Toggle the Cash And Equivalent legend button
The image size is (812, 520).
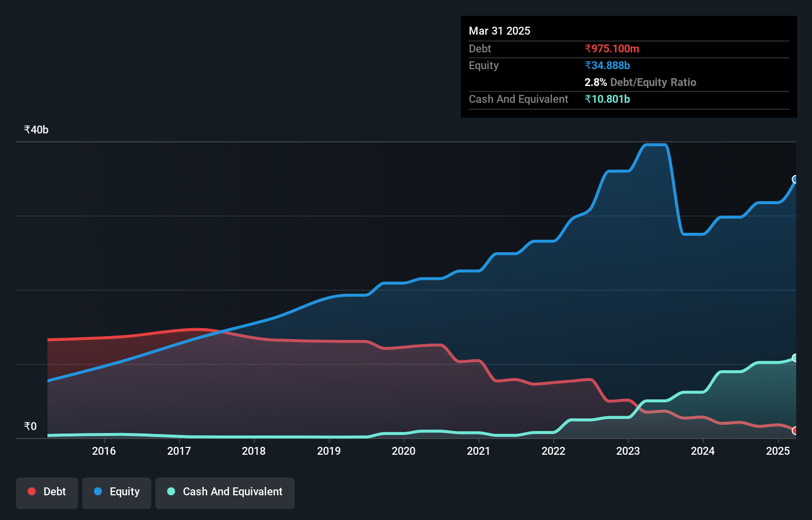pos(225,493)
